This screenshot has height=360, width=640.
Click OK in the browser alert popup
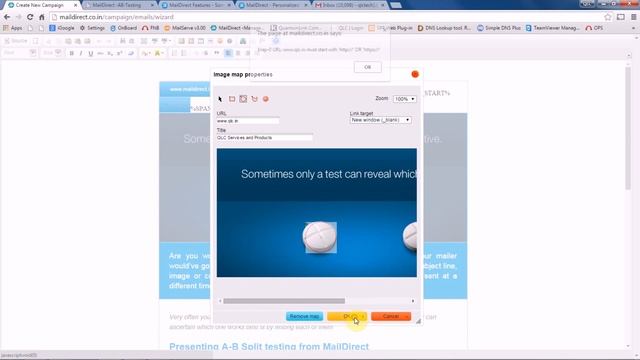[x=368, y=67]
